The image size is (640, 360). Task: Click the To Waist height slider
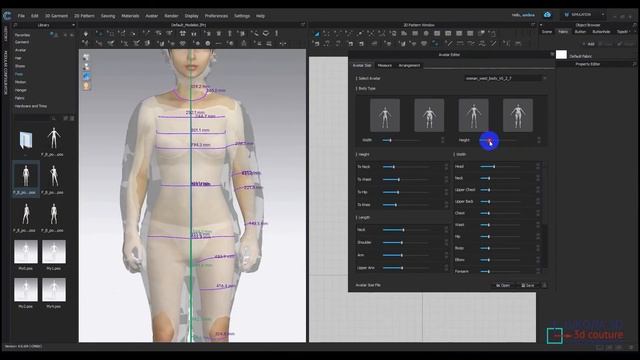[406, 180]
